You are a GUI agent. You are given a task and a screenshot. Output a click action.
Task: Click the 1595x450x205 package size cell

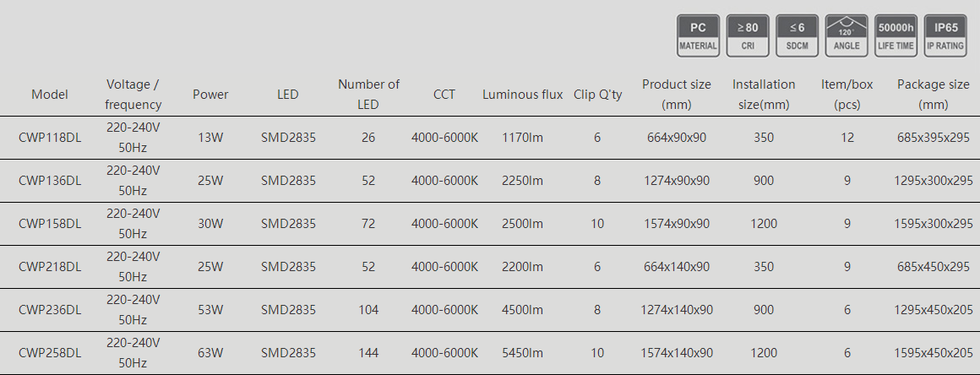pos(934,353)
